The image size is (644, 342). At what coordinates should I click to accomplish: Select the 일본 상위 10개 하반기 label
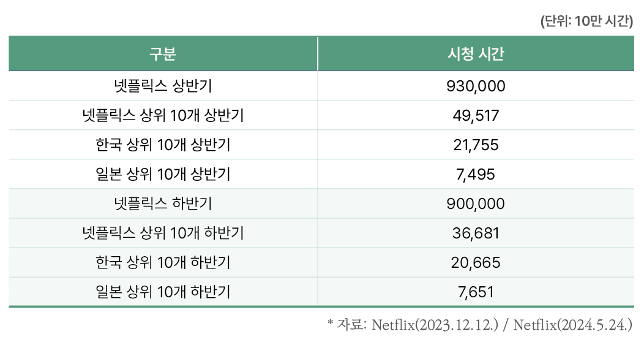[163, 292]
